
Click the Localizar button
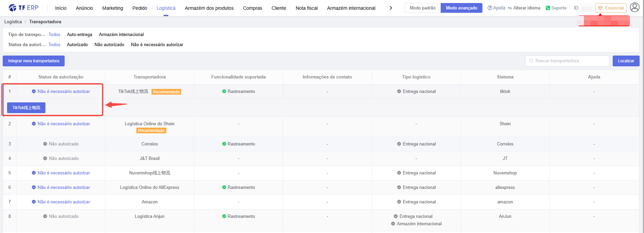(x=626, y=61)
